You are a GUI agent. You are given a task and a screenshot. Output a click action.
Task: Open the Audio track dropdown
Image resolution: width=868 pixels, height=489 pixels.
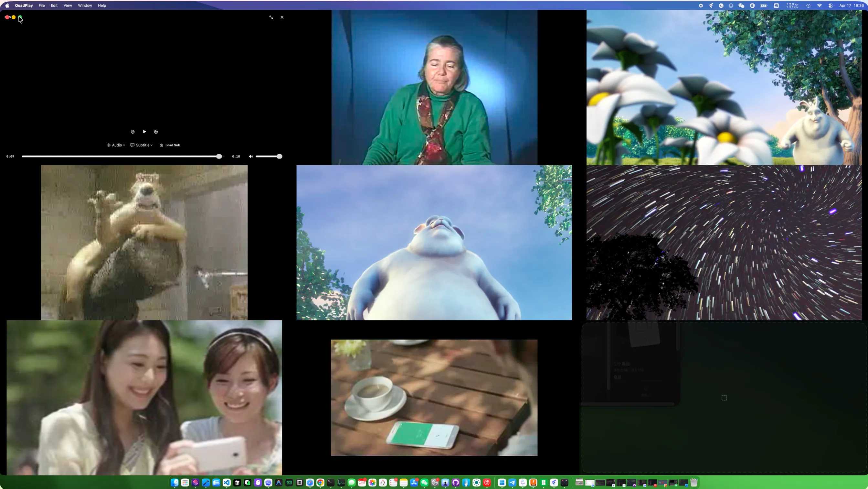coord(116,145)
